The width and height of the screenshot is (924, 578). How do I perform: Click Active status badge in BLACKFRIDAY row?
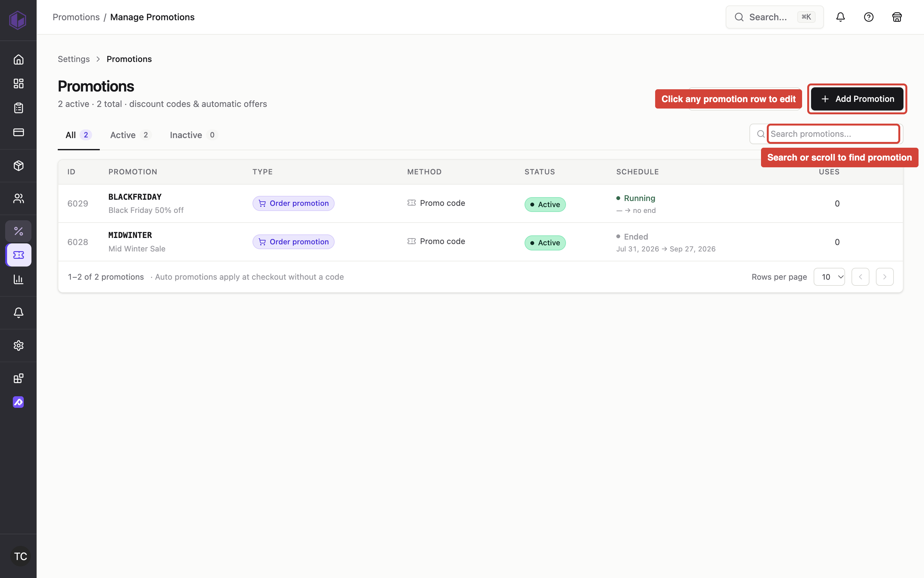(x=545, y=205)
